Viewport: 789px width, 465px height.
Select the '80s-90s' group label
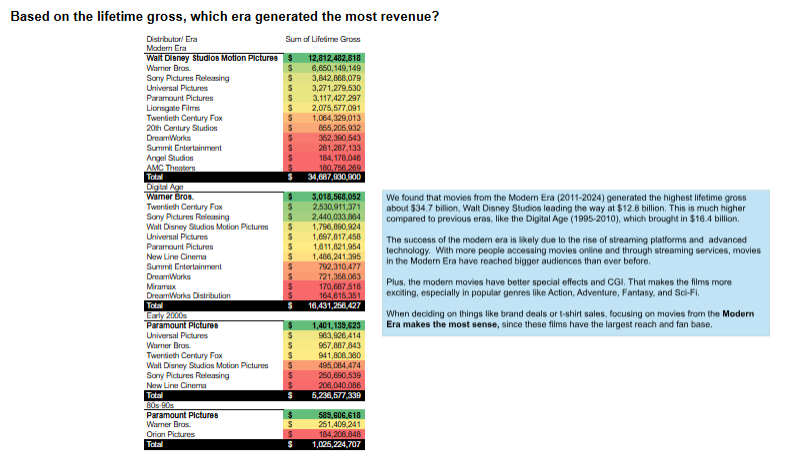coord(160,405)
